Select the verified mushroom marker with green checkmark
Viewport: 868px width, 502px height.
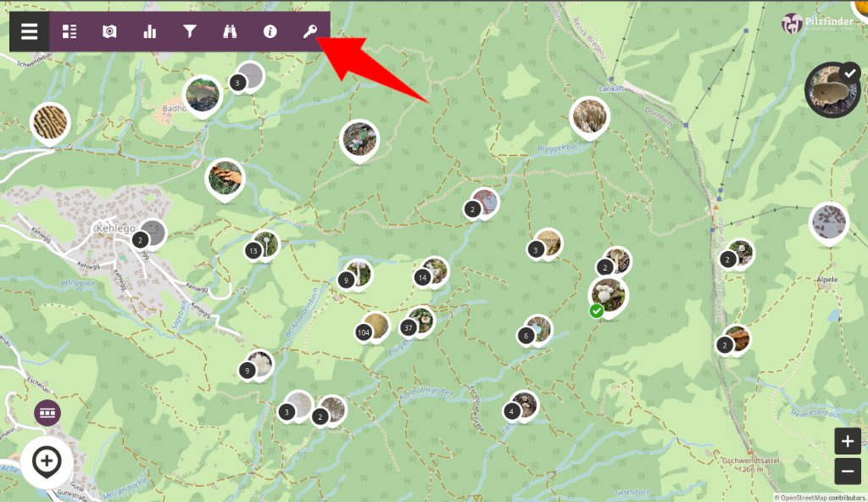pos(608,298)
